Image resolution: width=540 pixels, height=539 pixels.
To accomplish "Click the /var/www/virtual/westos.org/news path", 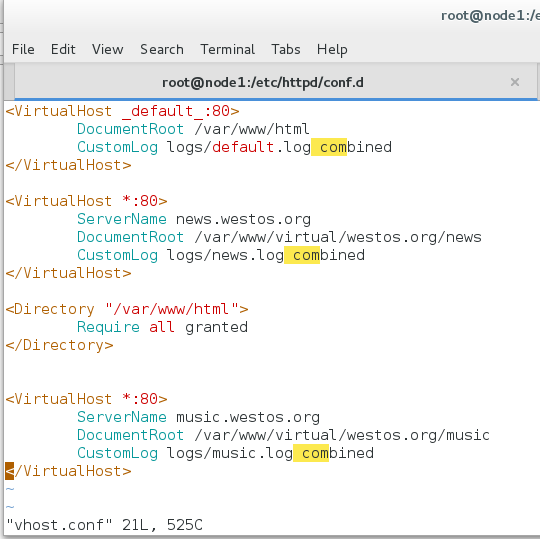I will point(338,237).
